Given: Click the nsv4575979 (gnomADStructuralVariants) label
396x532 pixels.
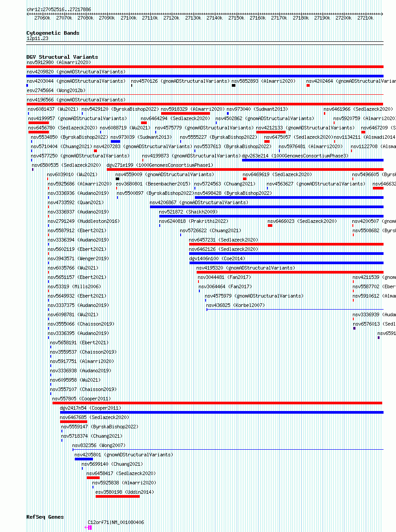Looking at the screenshot, I should (254, 296).
